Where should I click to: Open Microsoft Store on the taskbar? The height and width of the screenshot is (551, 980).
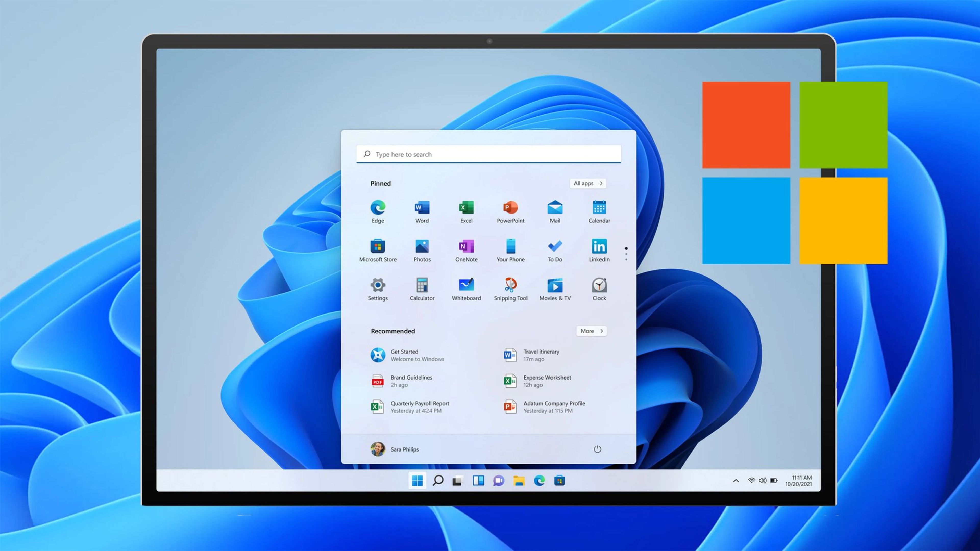click(559, 481)
